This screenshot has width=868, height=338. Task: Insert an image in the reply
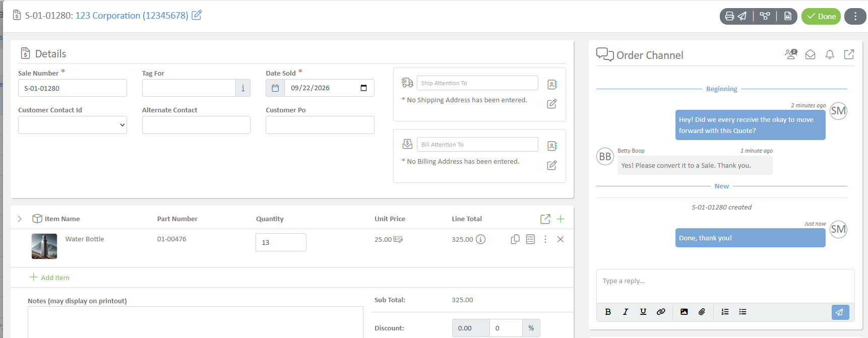pos(684,312)
